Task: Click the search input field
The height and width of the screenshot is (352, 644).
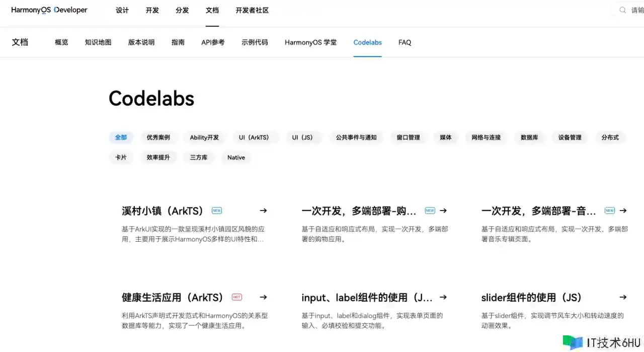Action: point(636,10)
